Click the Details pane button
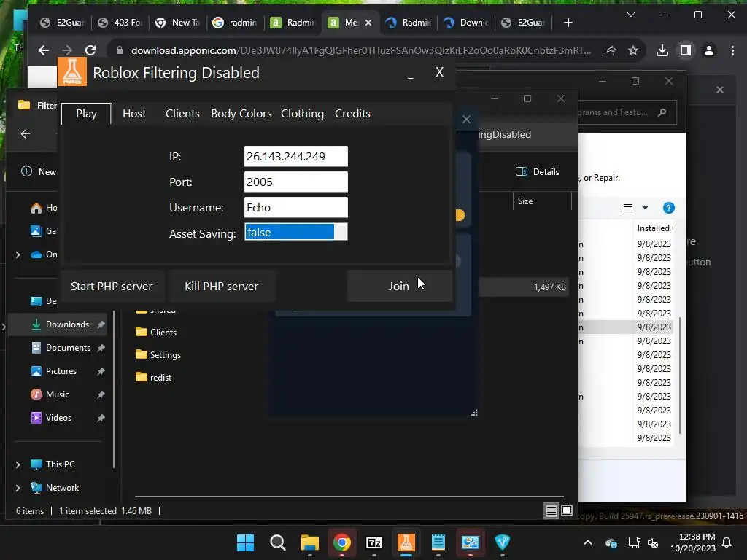747x560 pixels. [538, 171]
